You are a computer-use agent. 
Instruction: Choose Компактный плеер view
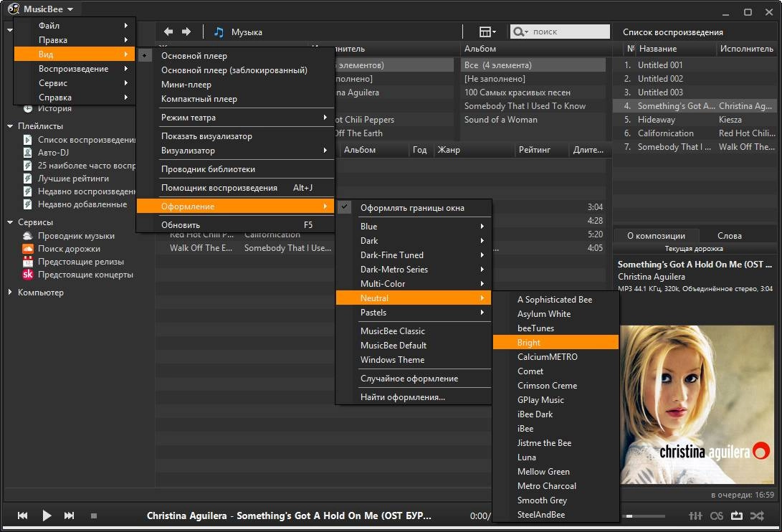coord(235,99)
